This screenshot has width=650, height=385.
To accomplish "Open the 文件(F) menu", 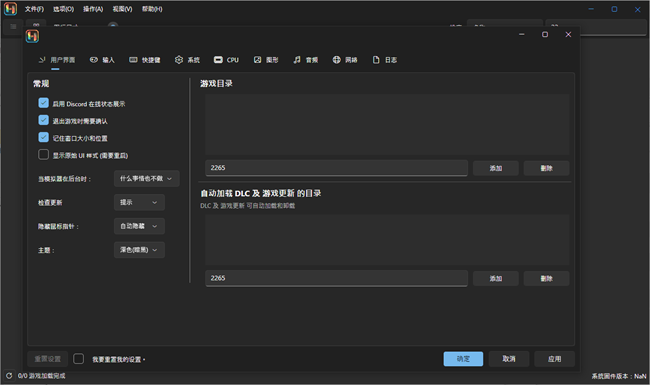I will [x=34, y=9].
